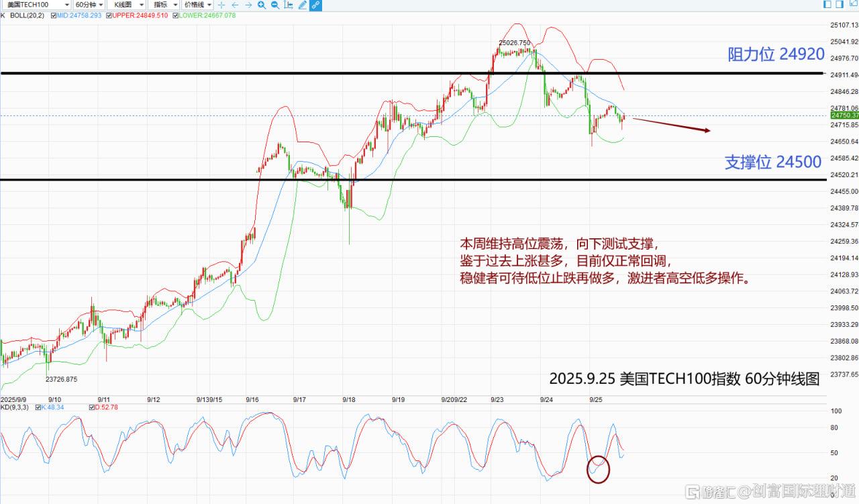Toggle the KD indicator K line checkbox
This screenshot has height=504, width=859.
coord(38,407)
